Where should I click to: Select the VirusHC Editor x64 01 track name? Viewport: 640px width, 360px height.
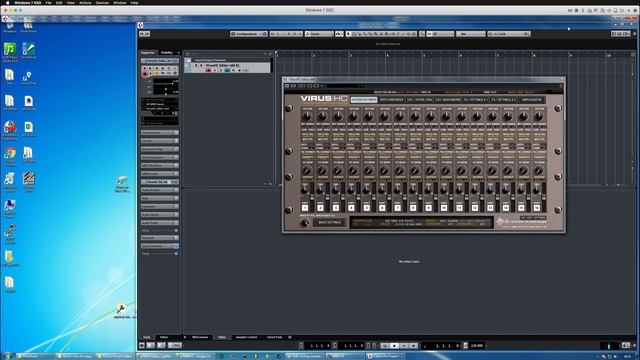point(222,65)
